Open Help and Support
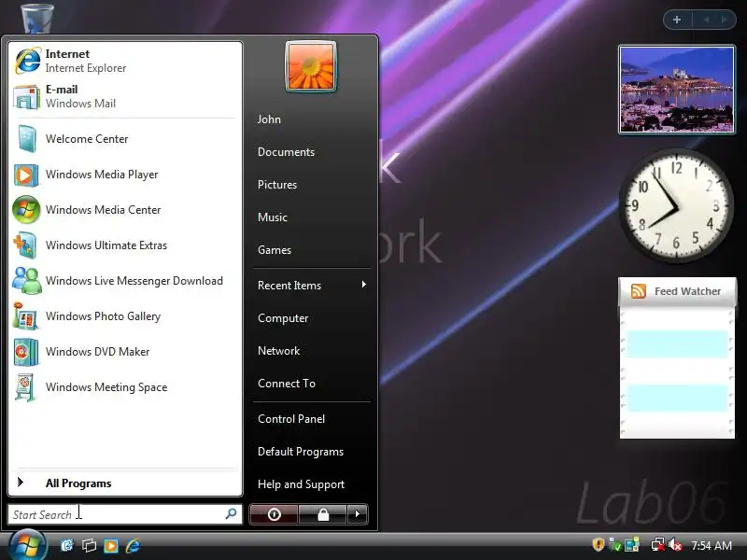The width and height of the screenshot is (747, 560). pyautogui.click(x=301, y=484)
